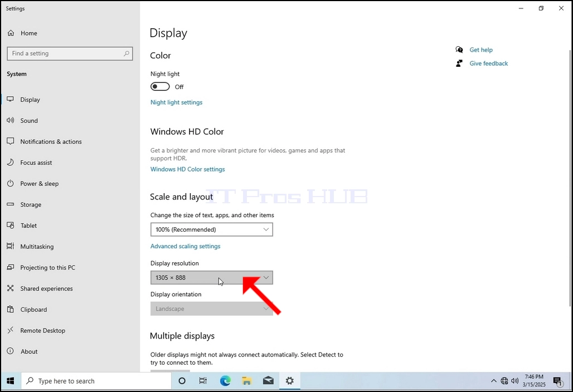Click the Notifications & actions icon

[x=10, y=141]
